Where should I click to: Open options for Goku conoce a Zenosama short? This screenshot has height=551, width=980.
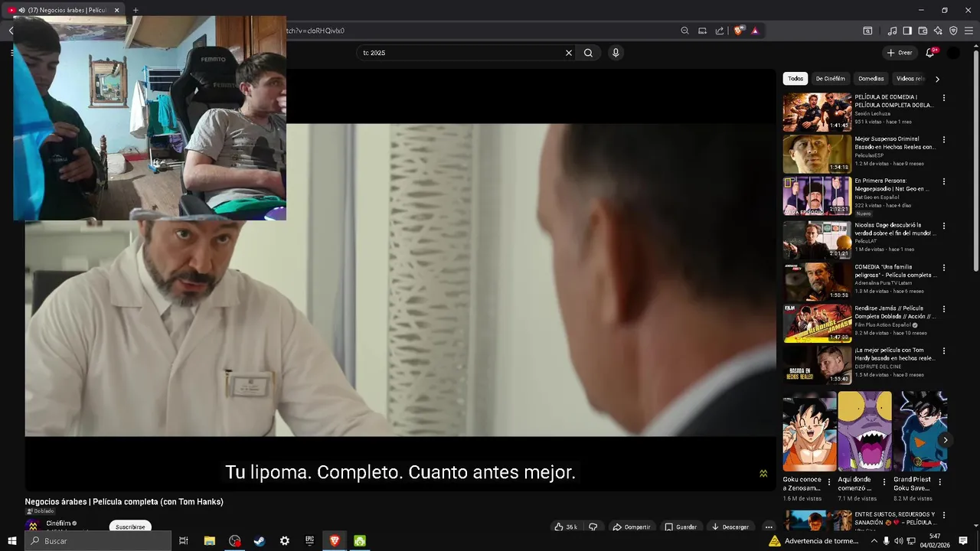tap(829, 482)
